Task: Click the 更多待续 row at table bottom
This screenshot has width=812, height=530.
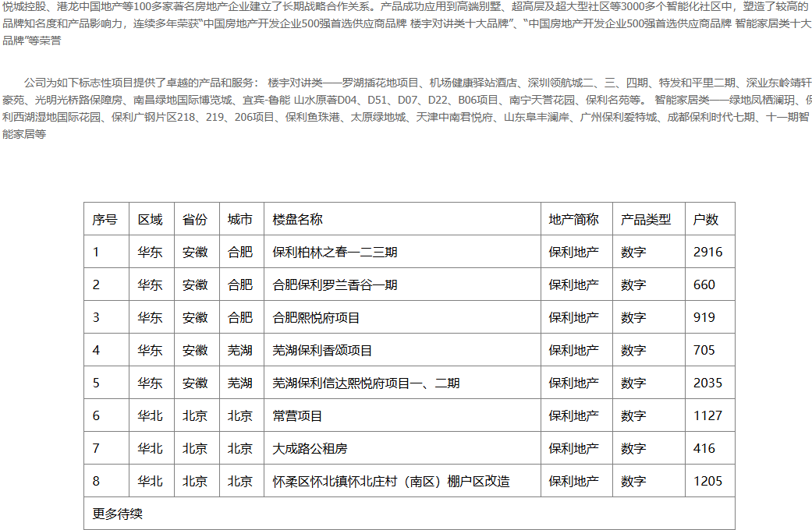Action: click(118, 514)
